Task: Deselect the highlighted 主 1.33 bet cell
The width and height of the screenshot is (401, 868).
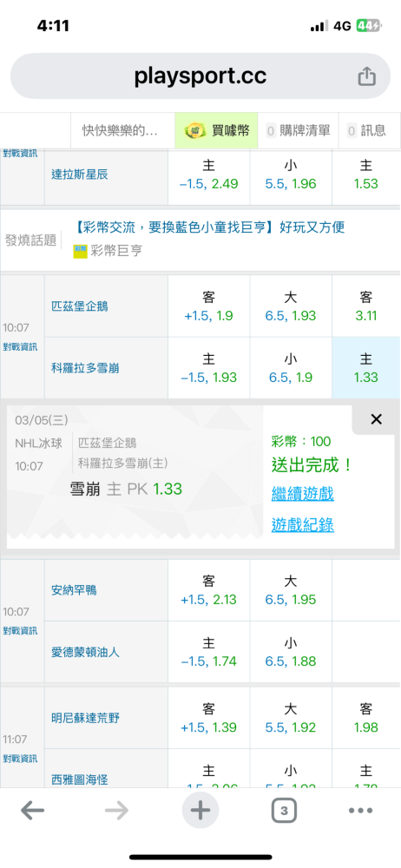Action: 366,367
